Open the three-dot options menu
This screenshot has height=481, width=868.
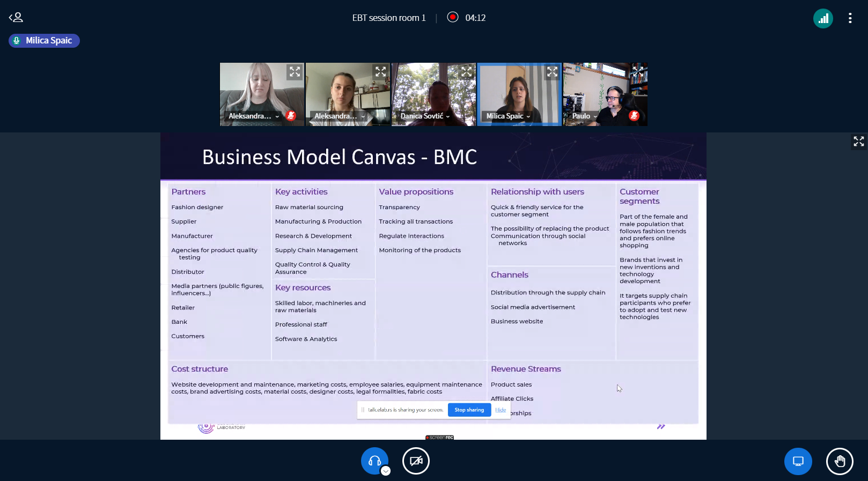pos(850,18)
